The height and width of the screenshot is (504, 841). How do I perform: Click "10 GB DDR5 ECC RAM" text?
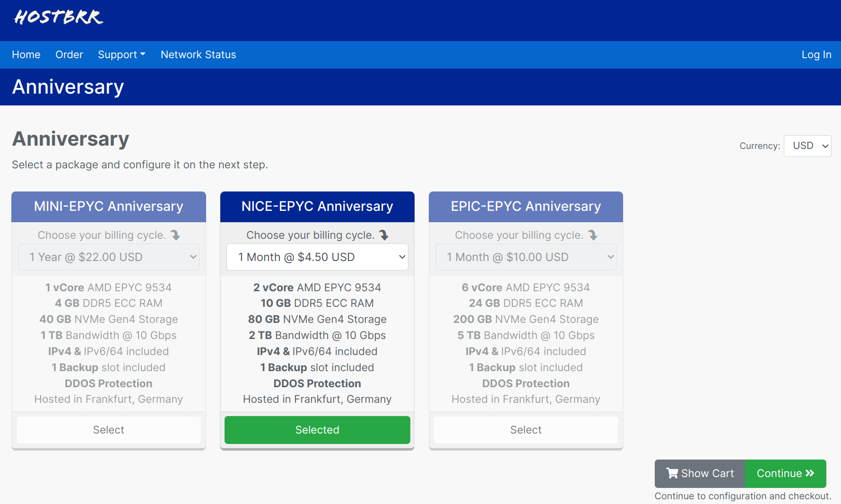pos(317,303)
